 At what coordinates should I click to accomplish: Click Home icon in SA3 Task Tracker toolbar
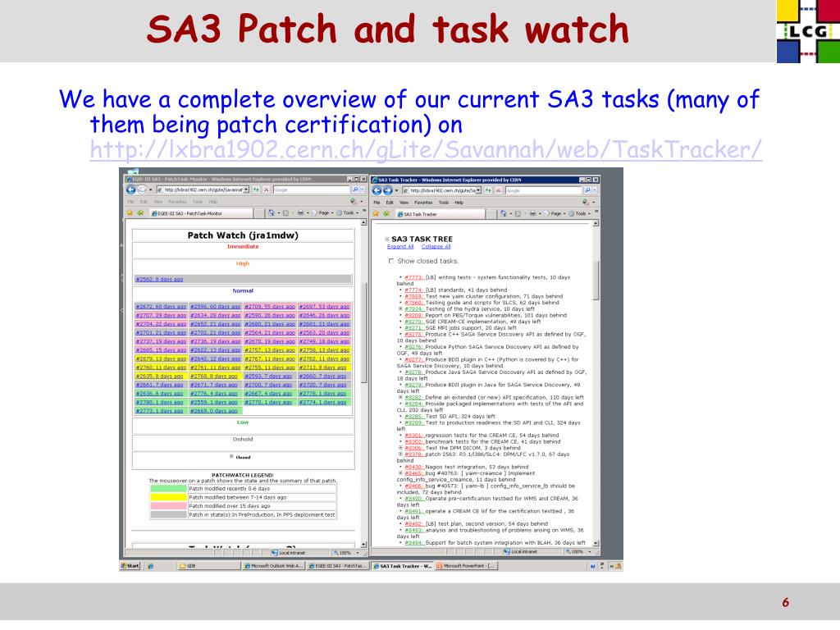pos(503,214)
